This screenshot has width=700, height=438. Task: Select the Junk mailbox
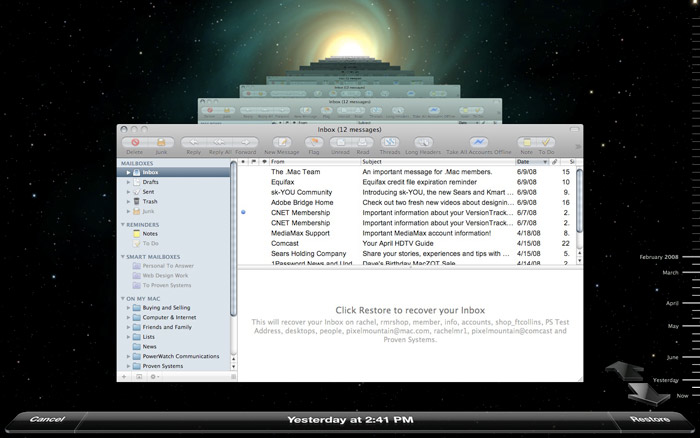click(174, 212)
